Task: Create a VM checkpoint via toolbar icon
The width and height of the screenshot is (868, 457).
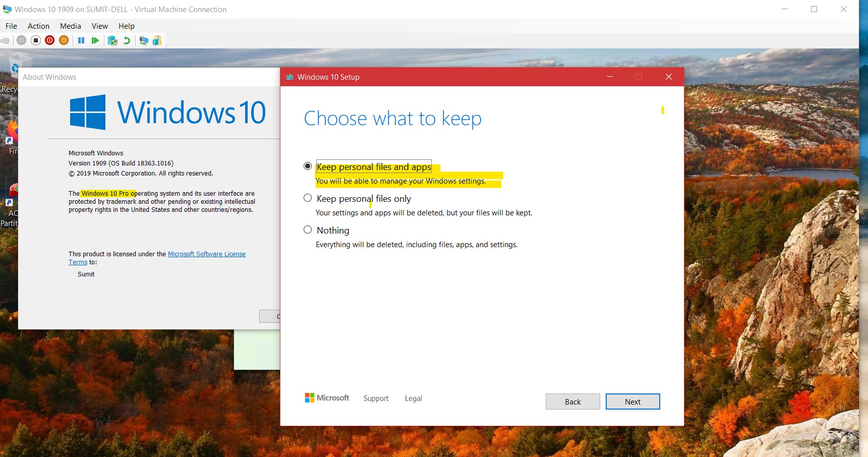Action: 112,40
